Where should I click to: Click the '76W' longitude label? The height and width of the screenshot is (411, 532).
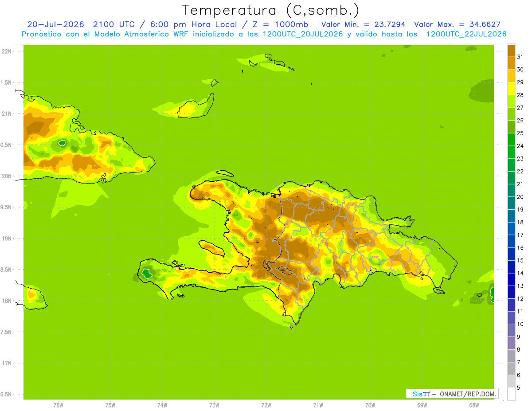pos(58,405)
